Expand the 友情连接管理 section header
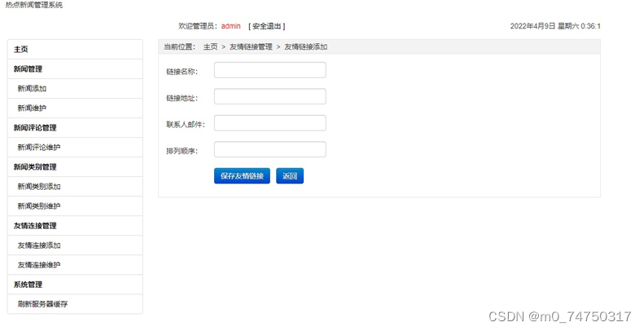Image resolution: width=644 pixels, height=331 pixels. coord(35,226)
